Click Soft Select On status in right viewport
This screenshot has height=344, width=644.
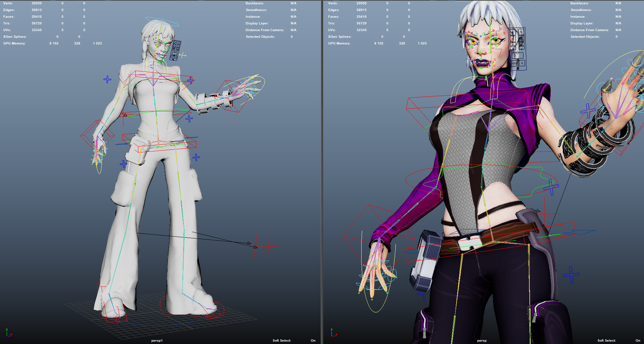(x=637, y=340)
